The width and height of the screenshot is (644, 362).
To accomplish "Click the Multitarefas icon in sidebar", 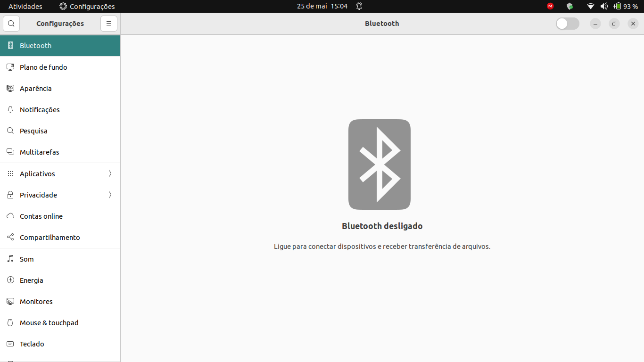I will pos(10,152).
